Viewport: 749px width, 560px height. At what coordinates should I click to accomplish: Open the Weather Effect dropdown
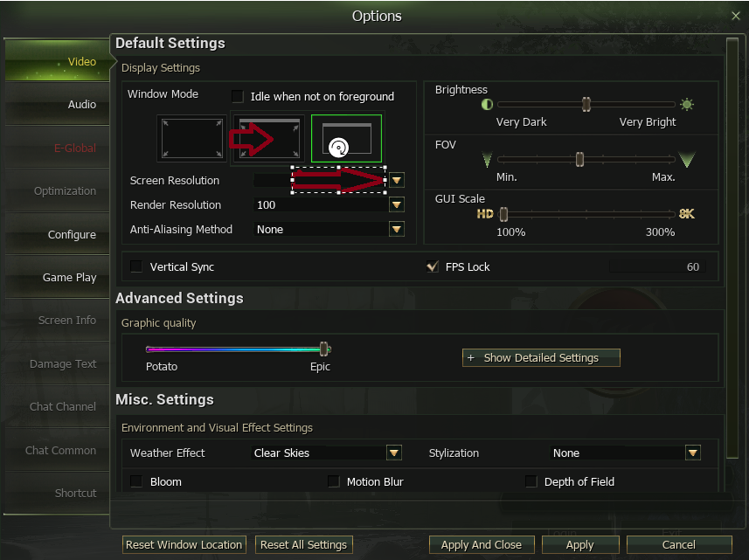click(393, 453)
